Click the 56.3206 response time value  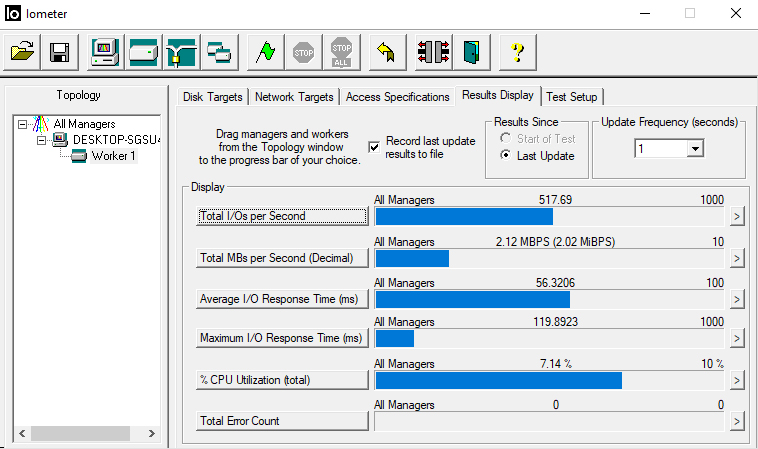coord(555,283)
